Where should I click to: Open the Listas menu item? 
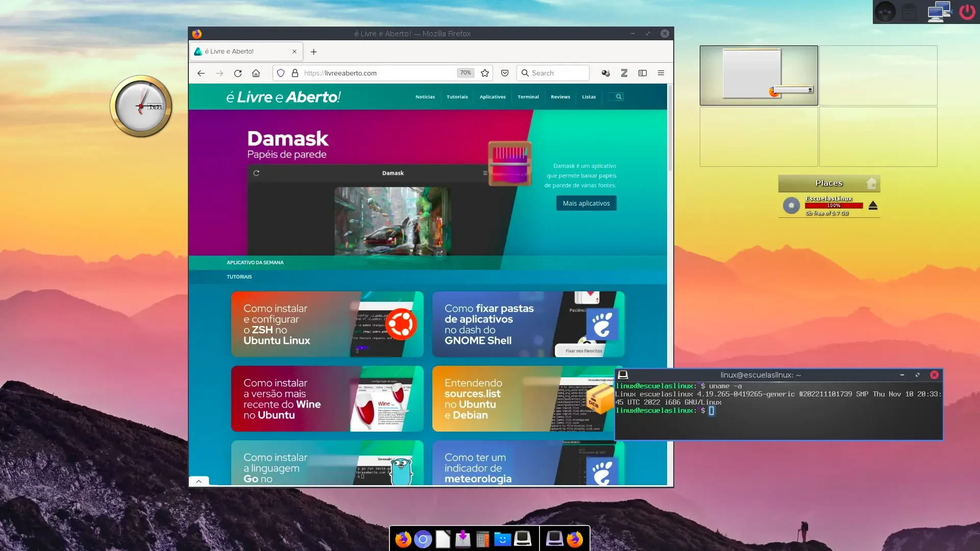[589, 97]
